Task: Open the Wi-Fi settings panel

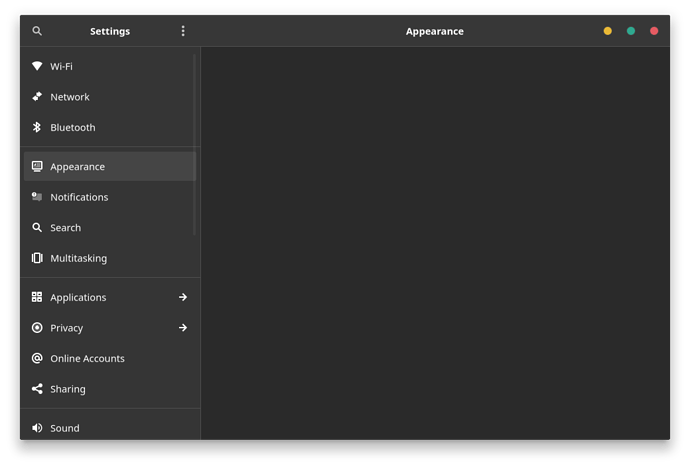Action: point(109,66)
